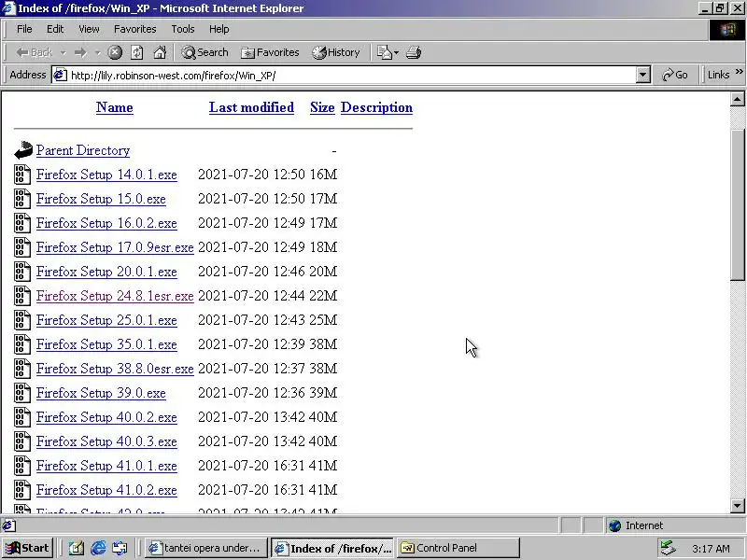This screenshot has width=747, height=560.
Task: Download Firefox Setup 39.0.exe
Action: 101,393
